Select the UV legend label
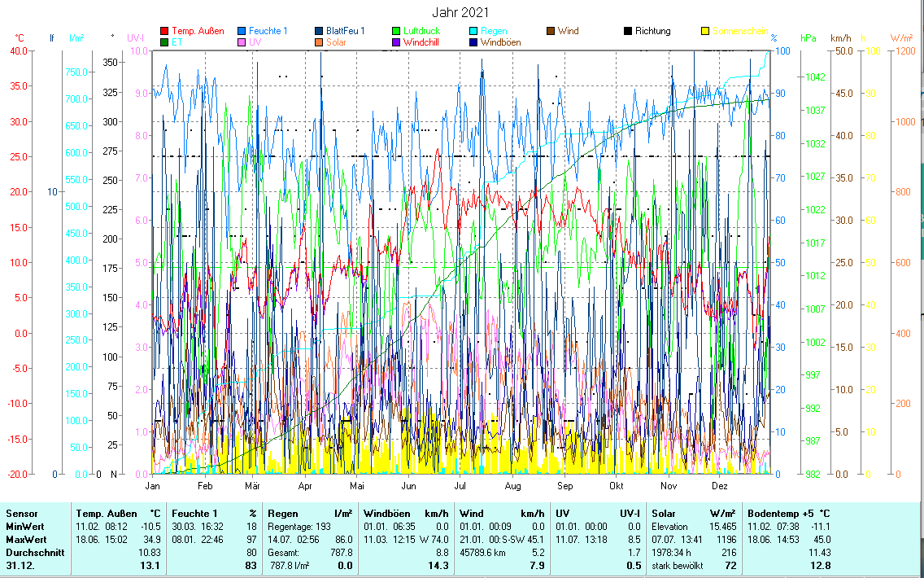This screenshot has height=578, width=924. [255, 42]
